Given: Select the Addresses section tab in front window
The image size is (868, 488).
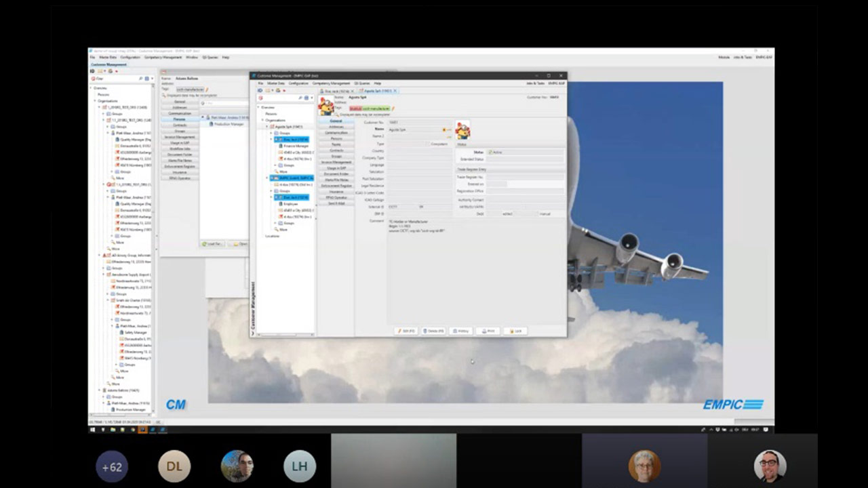Looking at the screenshot, I should 336,127.
